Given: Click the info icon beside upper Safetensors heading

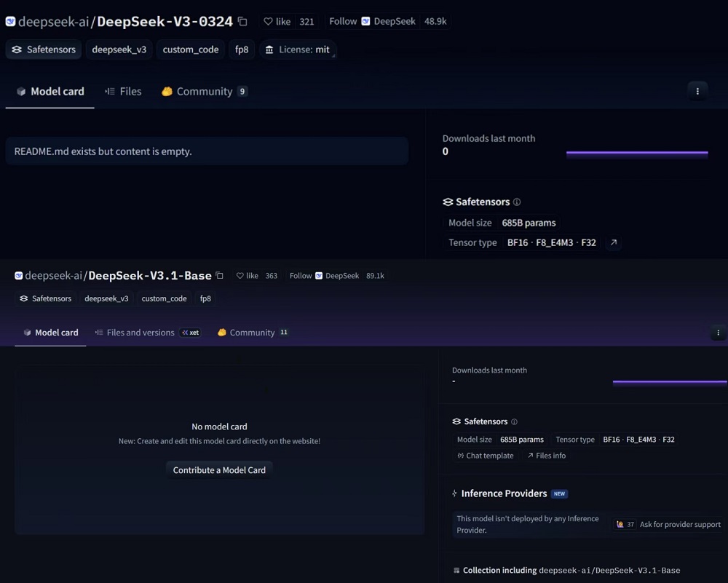Looking at the screenshot, I should coord(517,202).
